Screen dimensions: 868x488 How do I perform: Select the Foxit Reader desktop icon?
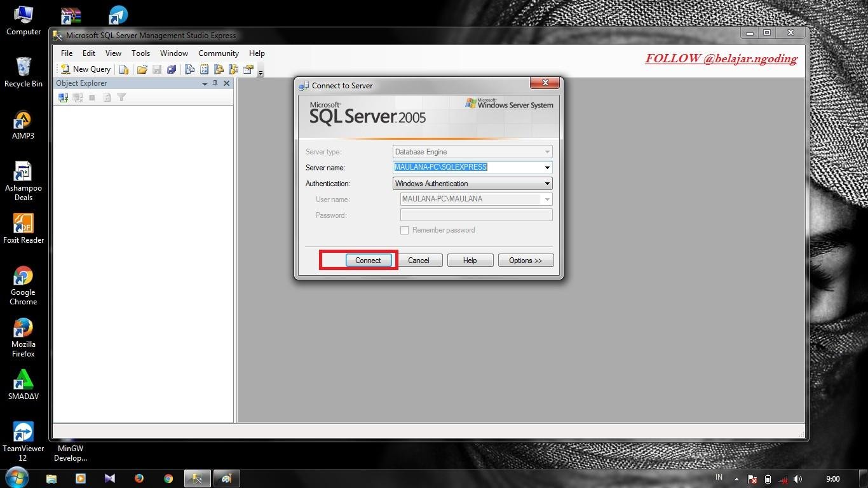[24, 229]
